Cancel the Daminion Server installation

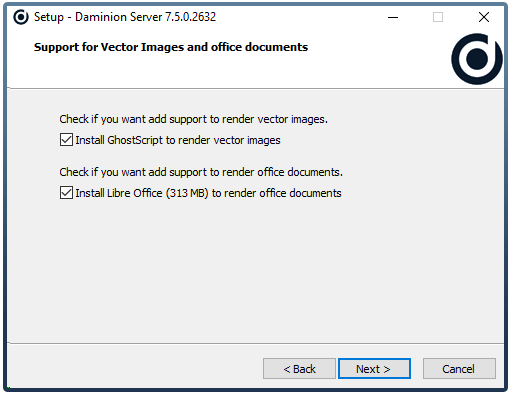[x=459, y=369]
